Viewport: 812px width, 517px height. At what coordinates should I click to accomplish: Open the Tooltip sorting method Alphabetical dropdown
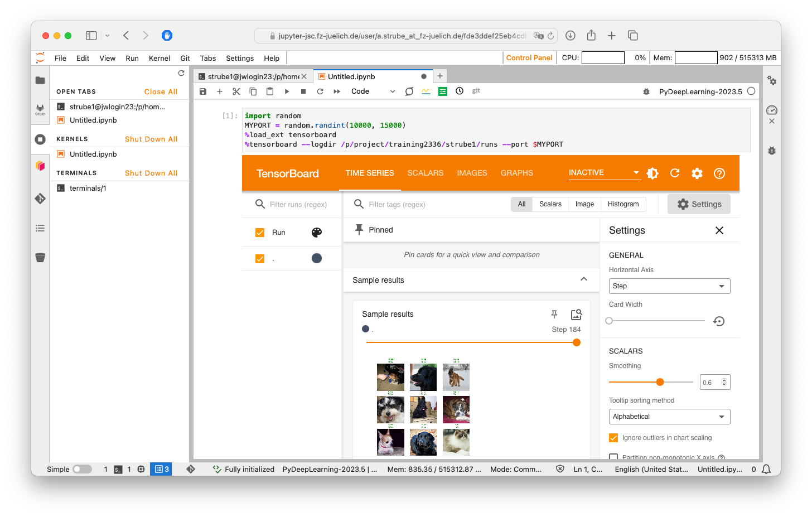pyautogui.click(x=669, y=417)
